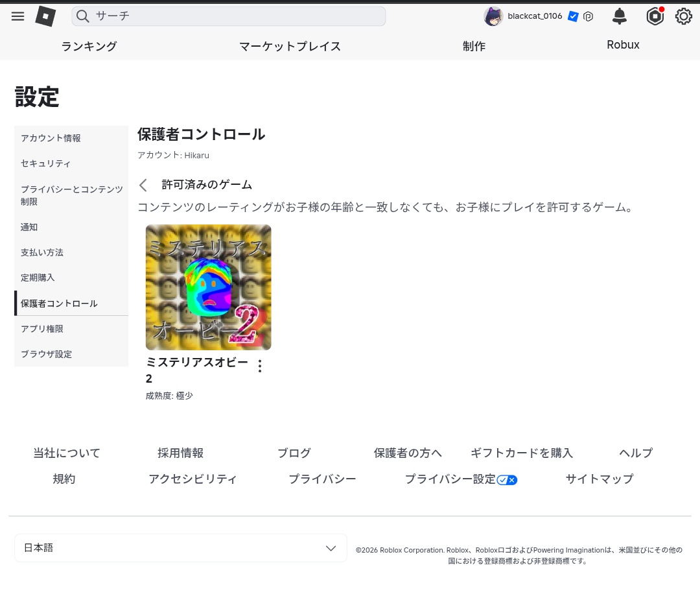Open the 制作 tab
700x598 pixels.
coord(474,46)
